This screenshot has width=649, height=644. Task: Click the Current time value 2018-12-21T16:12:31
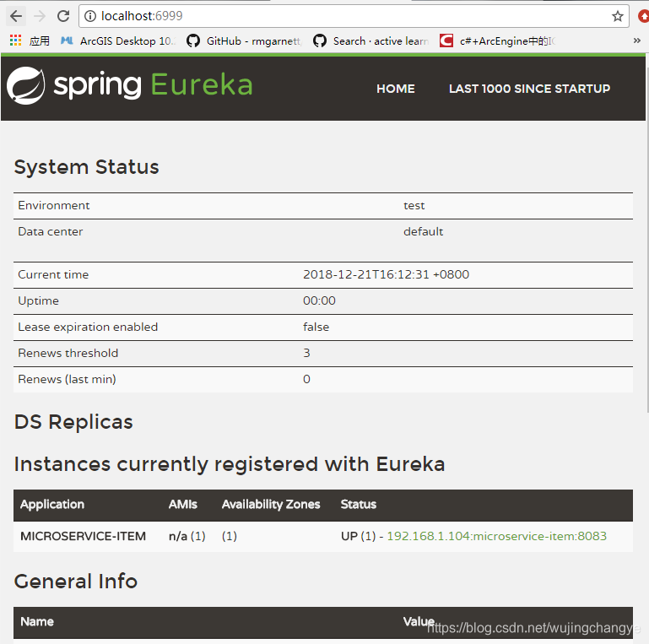click(x=387, y=274)
